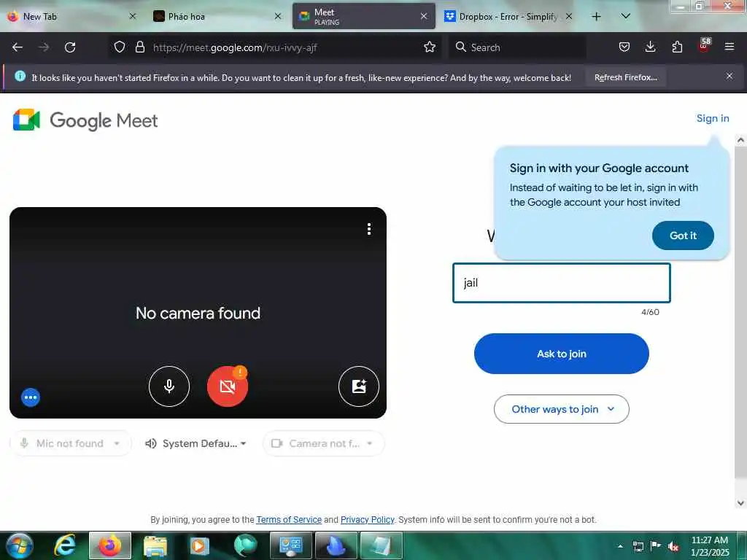The height and width of the screenshot is (560, 747).
Task: Reload the page
Action: 70,47
